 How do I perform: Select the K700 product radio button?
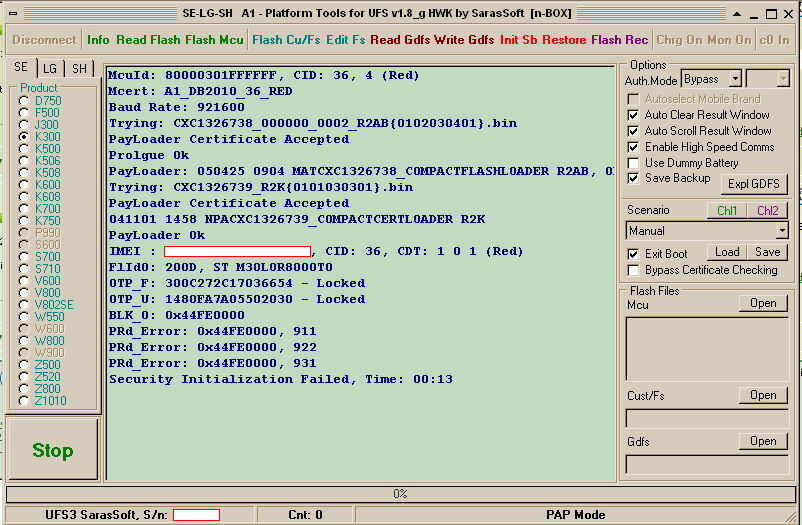coord(24,209)
